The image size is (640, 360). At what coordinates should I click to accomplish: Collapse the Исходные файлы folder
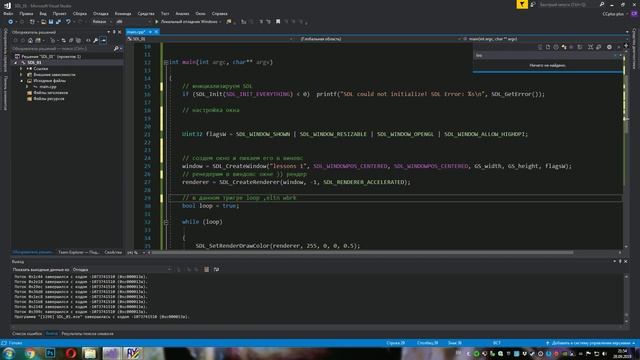point(21,81)
